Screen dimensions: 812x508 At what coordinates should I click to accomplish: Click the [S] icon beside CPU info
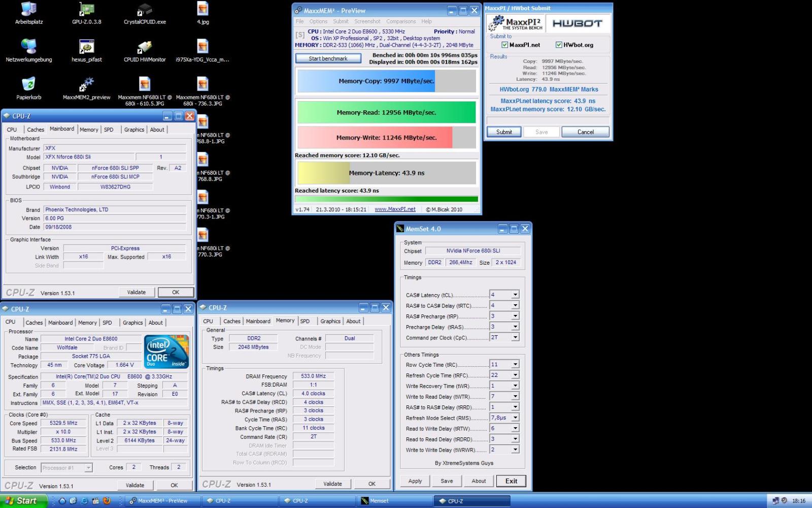click(300, 35)
